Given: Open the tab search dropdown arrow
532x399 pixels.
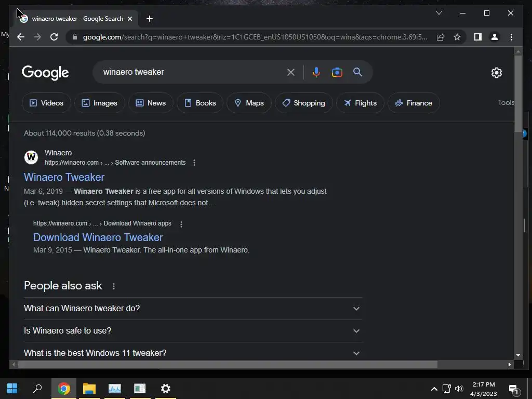Looking at the screenshot, I should [438, 13].
